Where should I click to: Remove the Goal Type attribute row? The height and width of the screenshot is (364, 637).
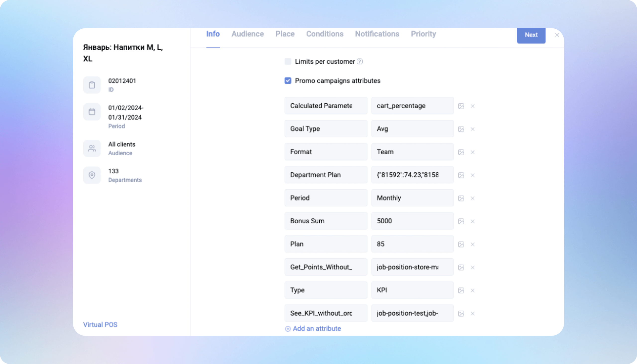[x=473, y=129]
